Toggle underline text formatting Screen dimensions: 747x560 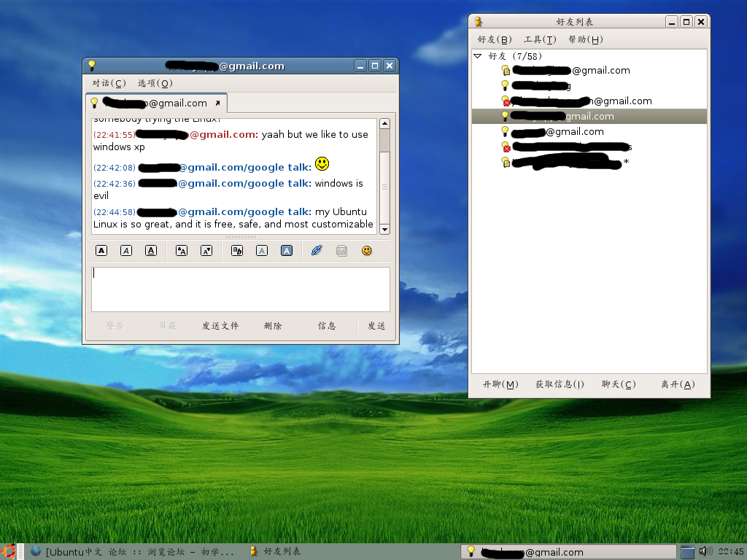pos(151,251)
